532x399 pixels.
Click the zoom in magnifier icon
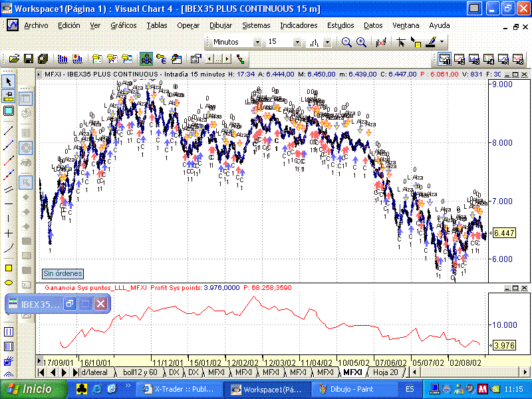(361, 43)
